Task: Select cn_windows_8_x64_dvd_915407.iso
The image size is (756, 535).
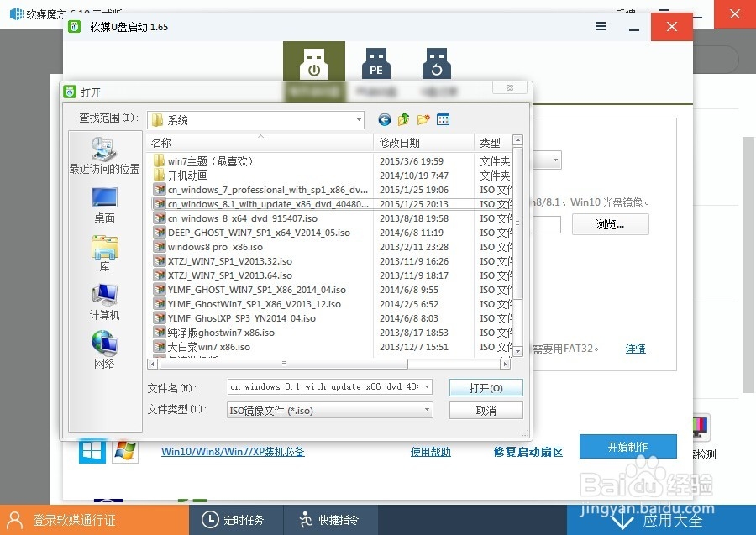Action: [x=242, y=218]
